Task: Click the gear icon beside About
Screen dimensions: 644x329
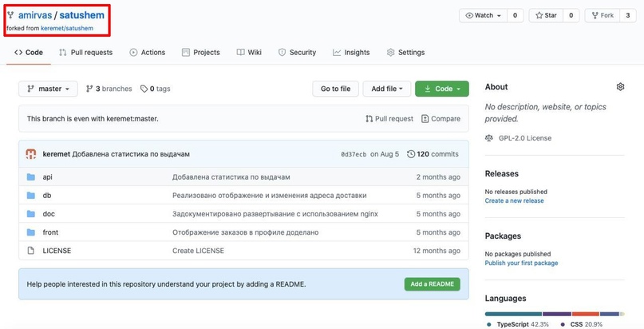Action: 620,87
